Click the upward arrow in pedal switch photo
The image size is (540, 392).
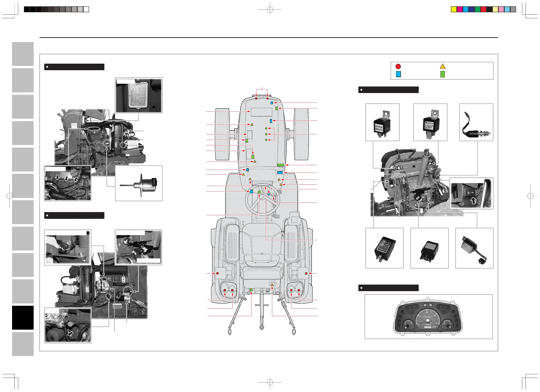point(474,201)
